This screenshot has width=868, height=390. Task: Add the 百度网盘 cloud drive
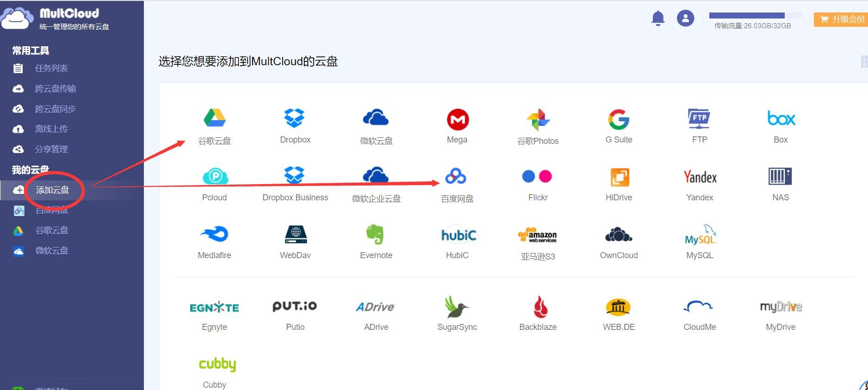pyautogui.click(x=456, y=177)
